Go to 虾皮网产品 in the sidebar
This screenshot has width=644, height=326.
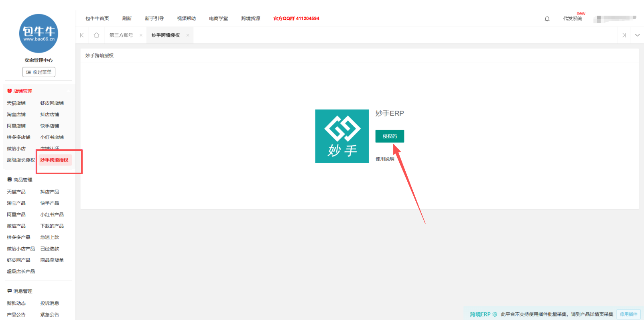(18, 260)
